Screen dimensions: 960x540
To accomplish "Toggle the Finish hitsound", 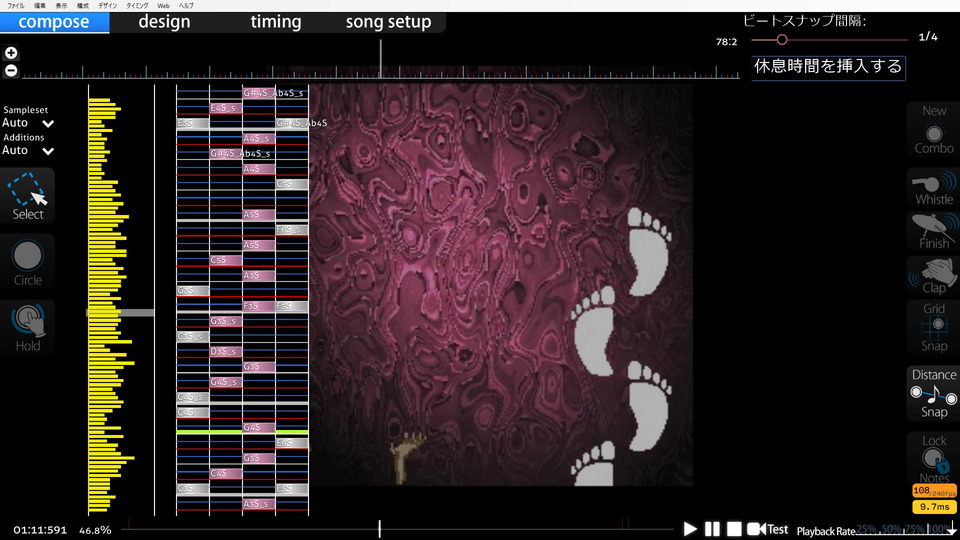I will click(x=934, y=231).
